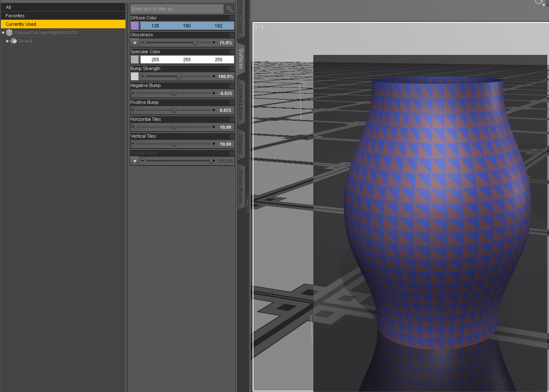Image resolution: width=549 pixels, height=392 pixels.
Task: Decrease Horizontal Tiles with the minus button
Action: [133, 127]
